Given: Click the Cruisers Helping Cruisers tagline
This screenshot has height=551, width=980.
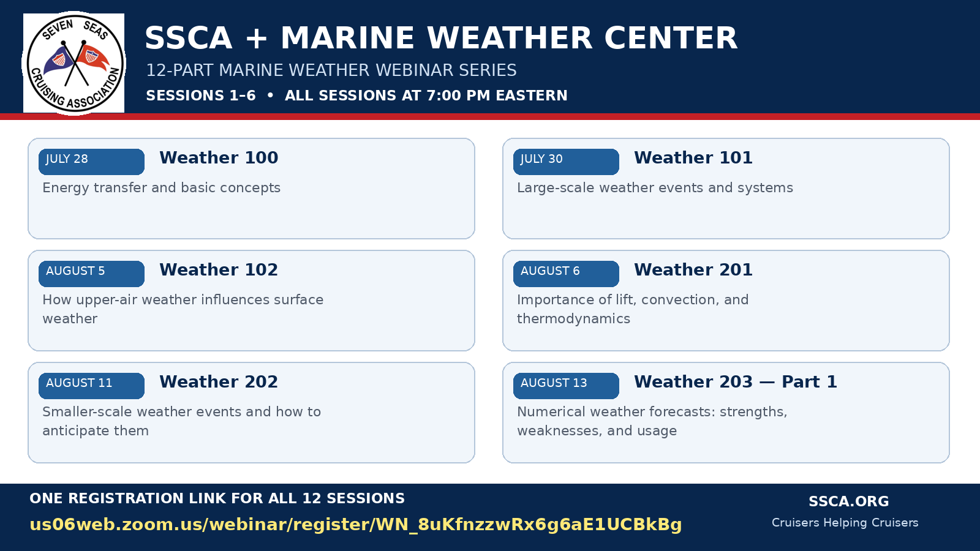Looking at the screenshot, I should 845,523.
